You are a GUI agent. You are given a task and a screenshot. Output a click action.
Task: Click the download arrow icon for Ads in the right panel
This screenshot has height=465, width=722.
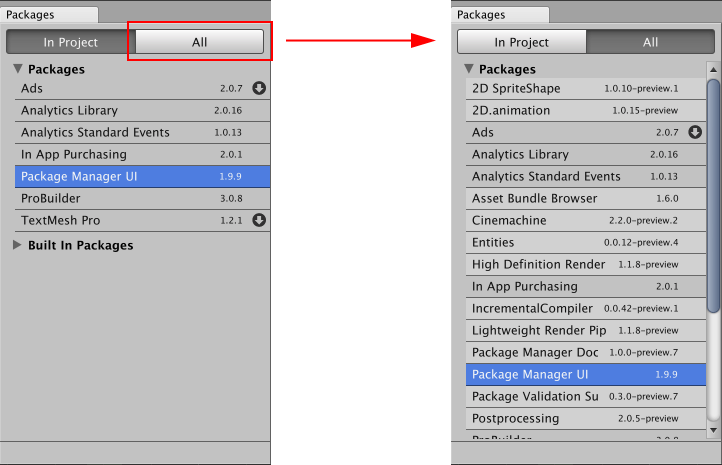(696, 132)
